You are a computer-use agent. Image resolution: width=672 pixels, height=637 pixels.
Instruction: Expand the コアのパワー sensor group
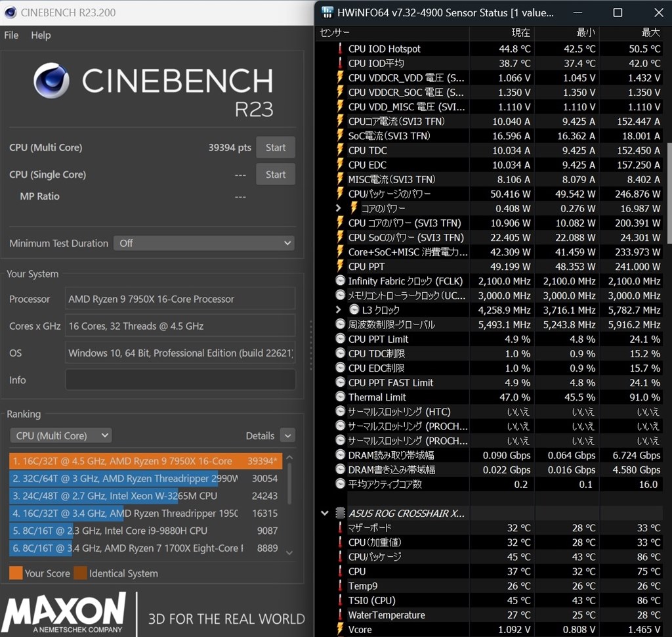point(338,208)
